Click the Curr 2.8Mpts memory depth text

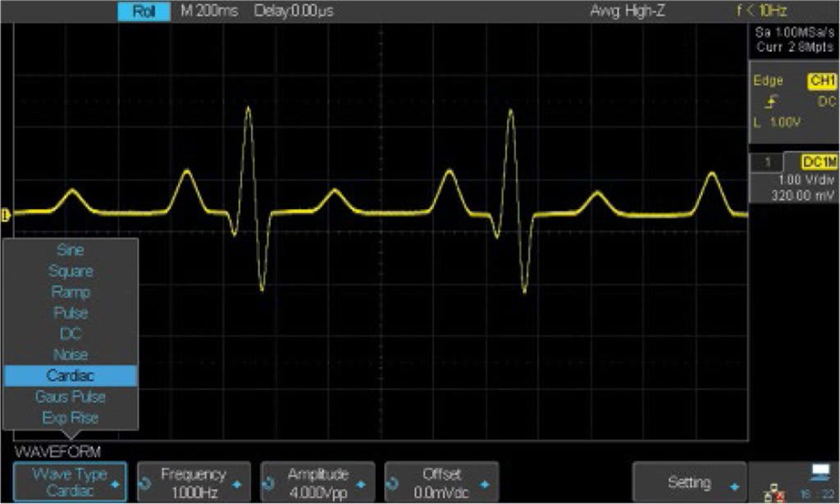click(x=795, y=47)
